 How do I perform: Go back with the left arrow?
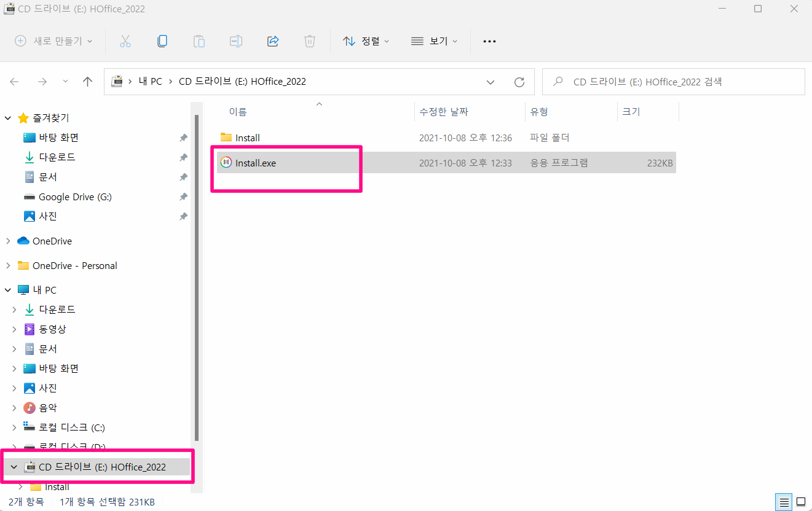pyautogui.click(x=15, y=82)
